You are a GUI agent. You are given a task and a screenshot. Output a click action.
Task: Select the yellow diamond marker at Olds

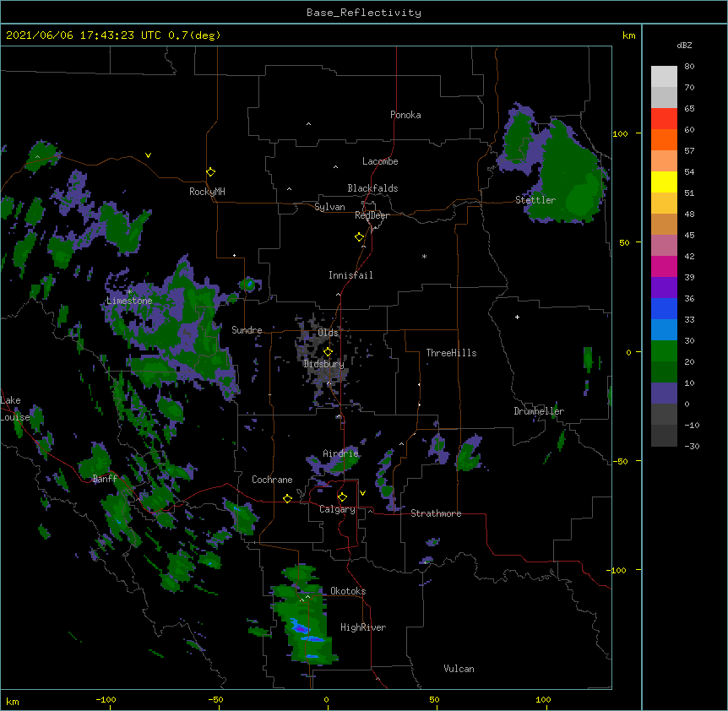328,352
